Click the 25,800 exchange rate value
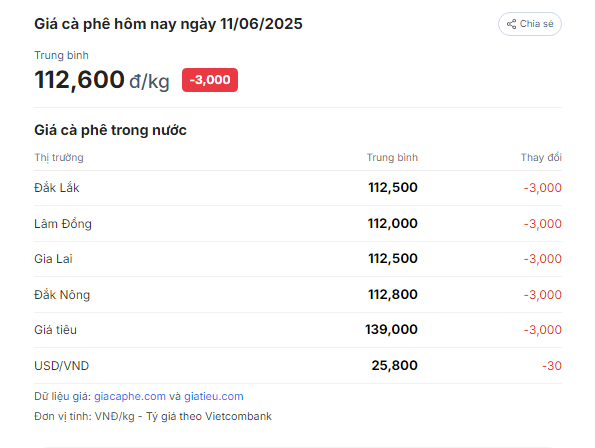The image size is (595, 448). click(x=395, y=365)
